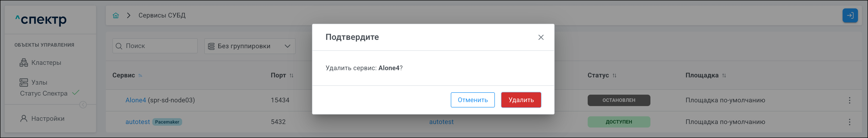Expand the Без группировки dropdown
Viewport: 868px width, 138px height.
point(250,46)
